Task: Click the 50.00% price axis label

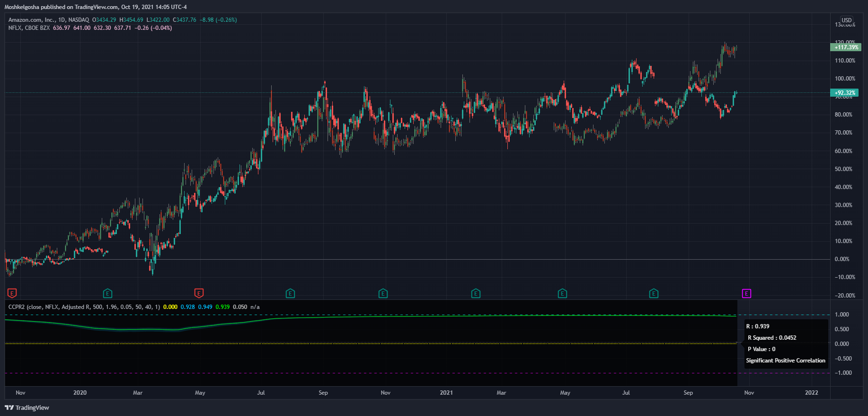Action: (x=843, y=169)
